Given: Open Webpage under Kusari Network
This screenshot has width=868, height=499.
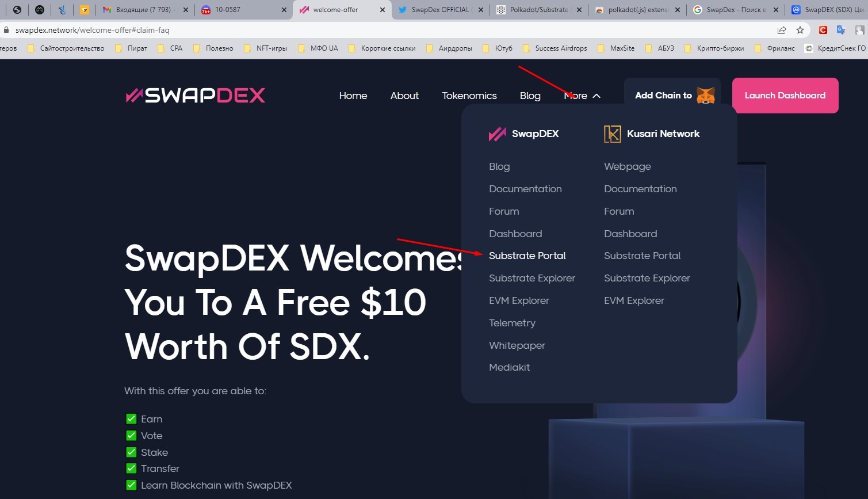Looking at the screenshot, I should pos(628,166).
